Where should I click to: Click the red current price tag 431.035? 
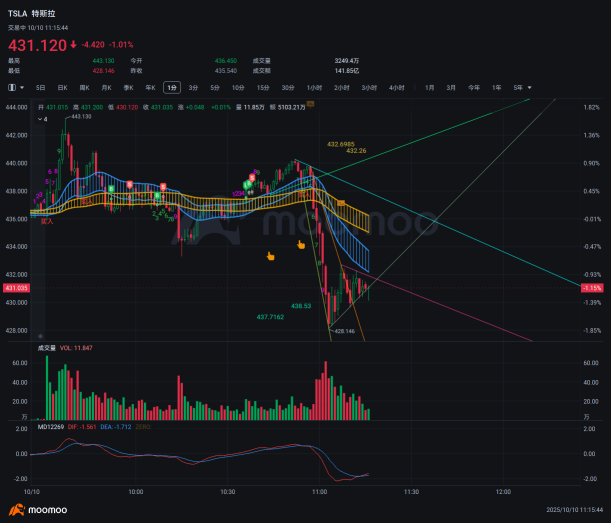[16, 288]
